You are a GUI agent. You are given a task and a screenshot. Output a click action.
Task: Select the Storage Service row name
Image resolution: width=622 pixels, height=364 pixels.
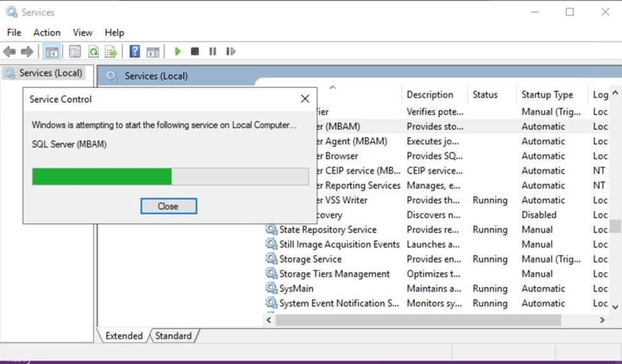pos(310,259)
